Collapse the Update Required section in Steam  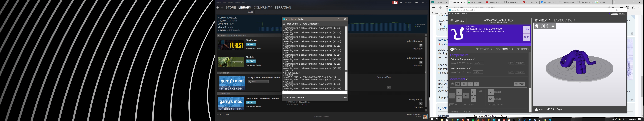pos(218,36)
